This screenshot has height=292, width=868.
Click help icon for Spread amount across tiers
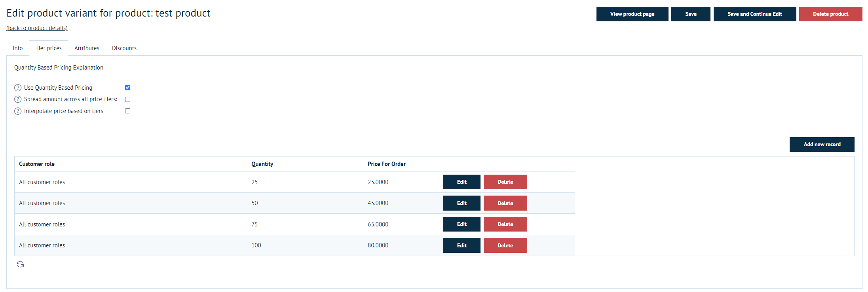[18, 99]
